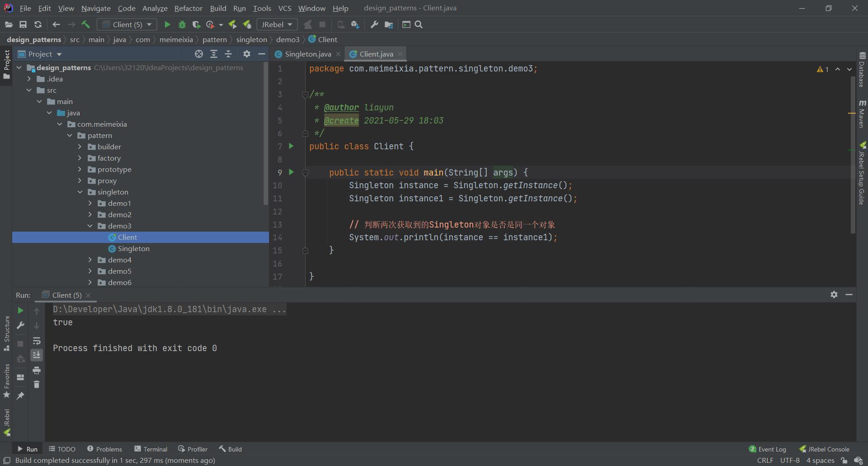Toggle the Structure tool window

pyautogui.click(x=6, y=333)
